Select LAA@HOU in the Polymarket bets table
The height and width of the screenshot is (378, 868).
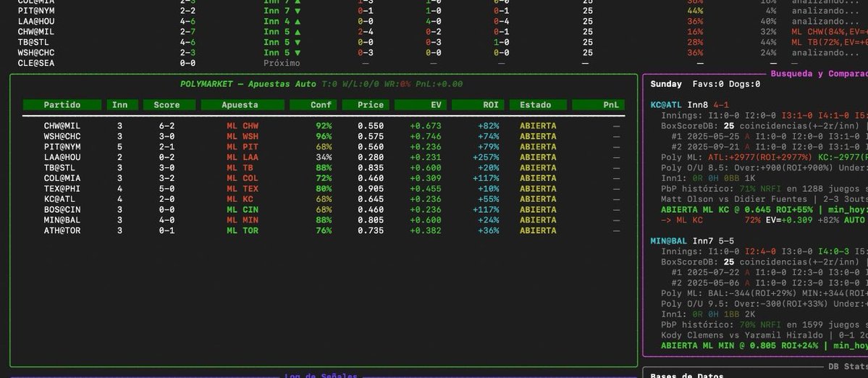point(62,157)
